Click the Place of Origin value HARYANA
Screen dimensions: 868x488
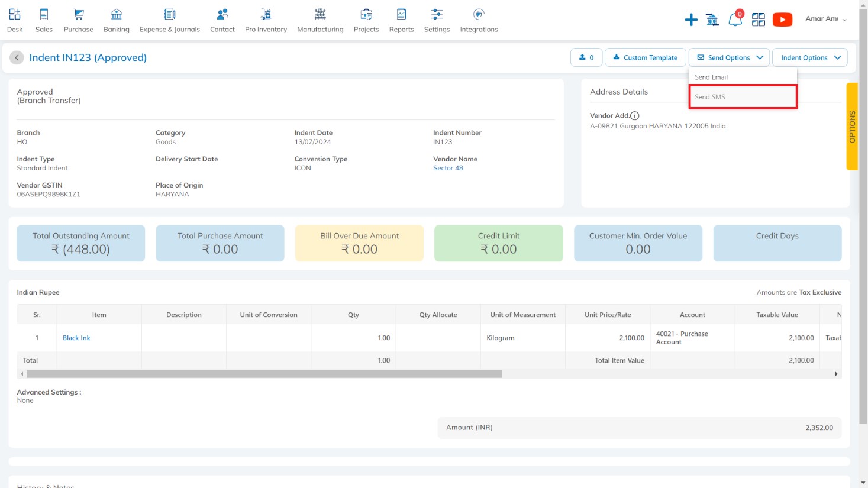(172, 194)
